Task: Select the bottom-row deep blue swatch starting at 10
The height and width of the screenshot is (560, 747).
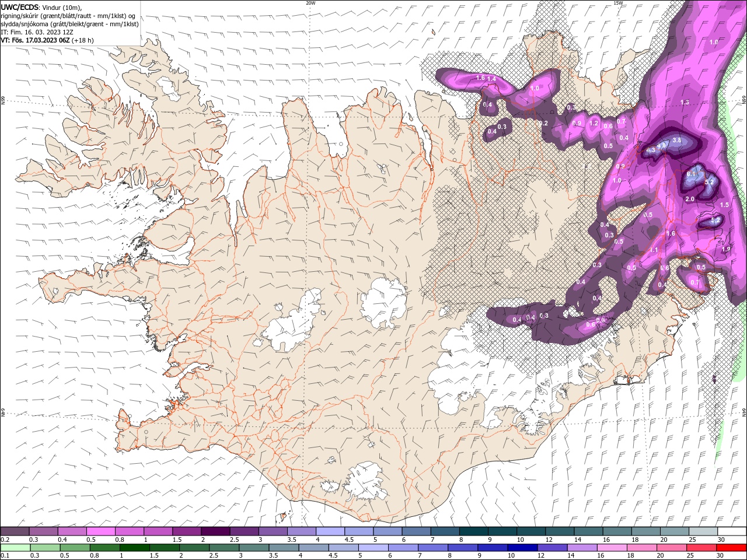Action: coord(523,548)
